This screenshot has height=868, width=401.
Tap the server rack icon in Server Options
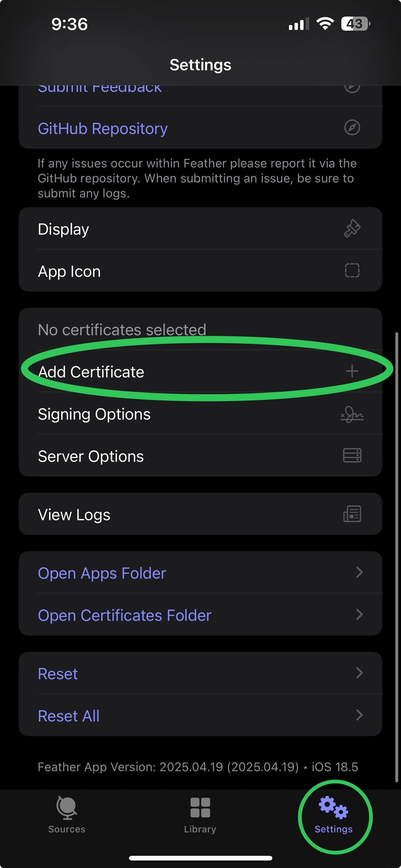click(x=352, y=456)
